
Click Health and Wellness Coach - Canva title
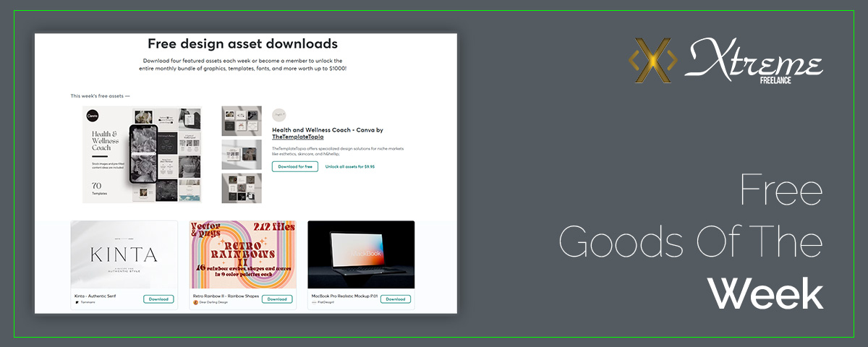pyautogui.click(x=328, y=130)
